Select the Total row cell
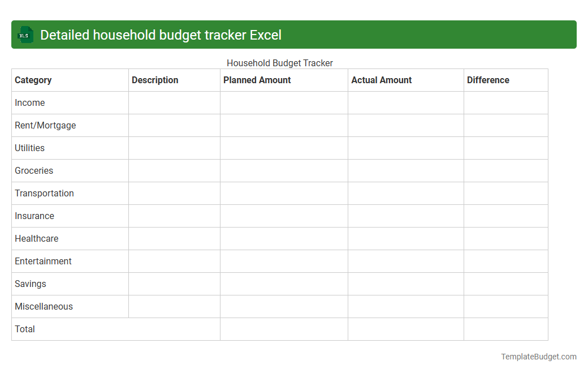This screenshot has width=588, height=373. click(24, 329)
